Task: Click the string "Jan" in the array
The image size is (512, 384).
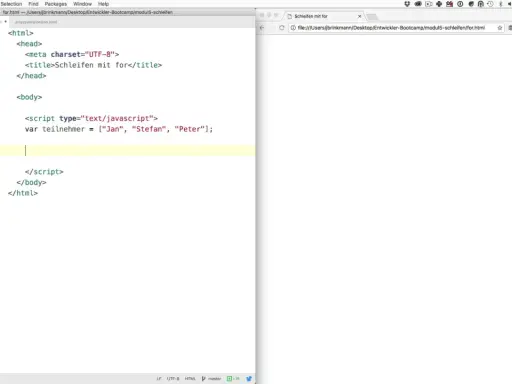Action: coord(112,129)
